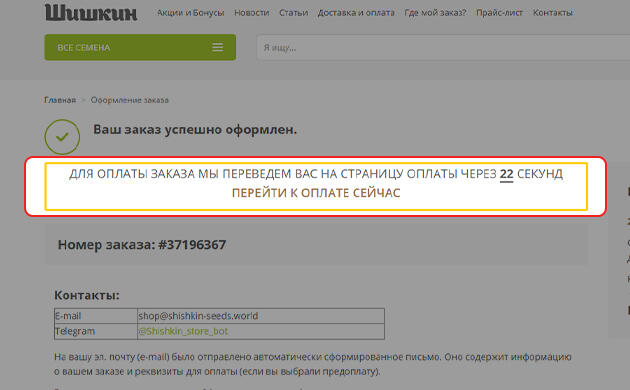Click Оформление заказа breadcrumb
The width and height of the screenshot is (630, 390).
pyautogui.click(x=129, y=100)
